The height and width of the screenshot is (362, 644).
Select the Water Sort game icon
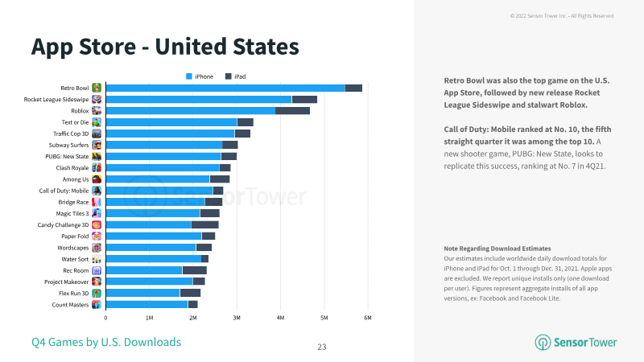[97, 259]
